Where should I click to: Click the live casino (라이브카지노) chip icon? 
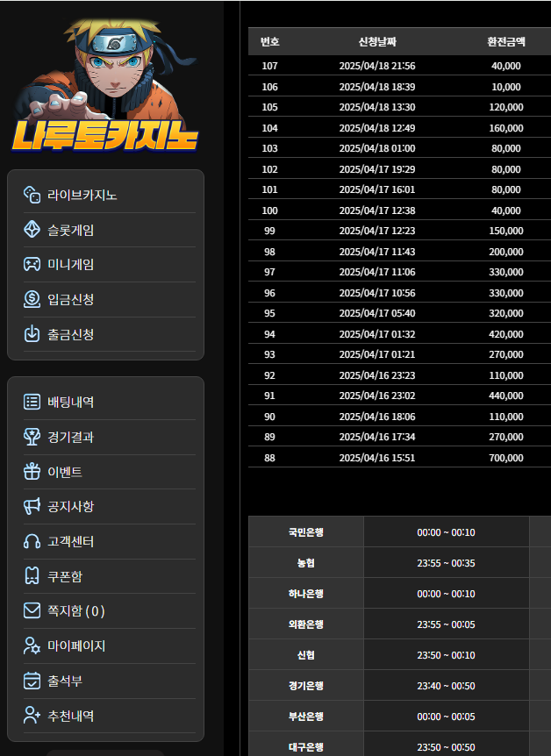coord(32,195)
